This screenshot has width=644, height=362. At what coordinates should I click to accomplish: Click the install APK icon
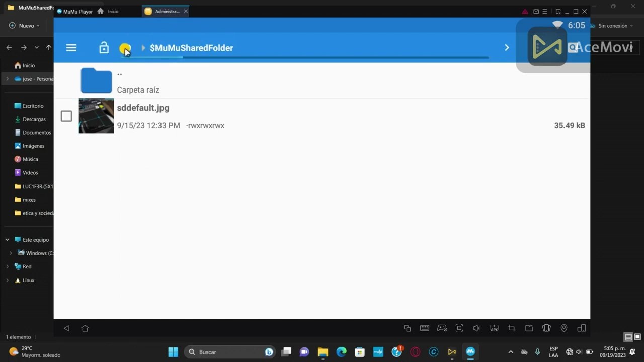[x=494, y=328]
